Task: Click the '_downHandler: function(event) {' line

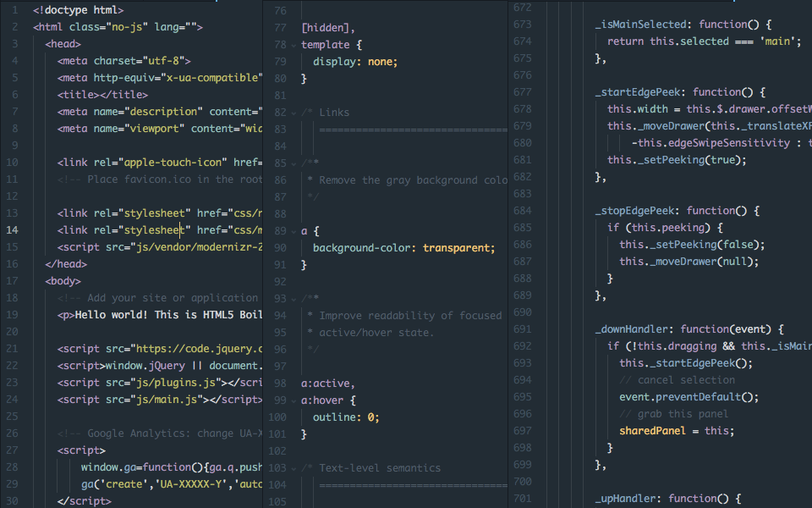Action: pyautogui.click(x=689, y=329)
